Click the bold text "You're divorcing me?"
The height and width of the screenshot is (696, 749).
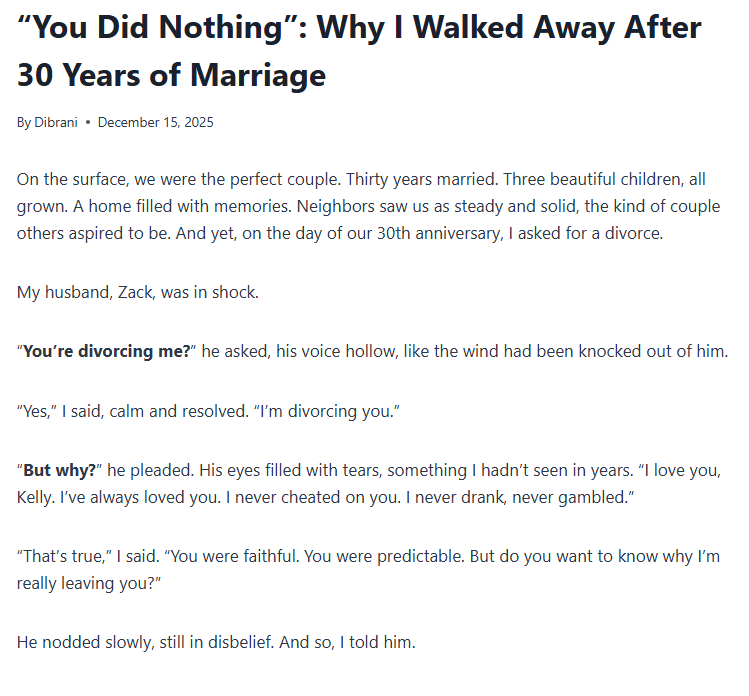(107, 352)
